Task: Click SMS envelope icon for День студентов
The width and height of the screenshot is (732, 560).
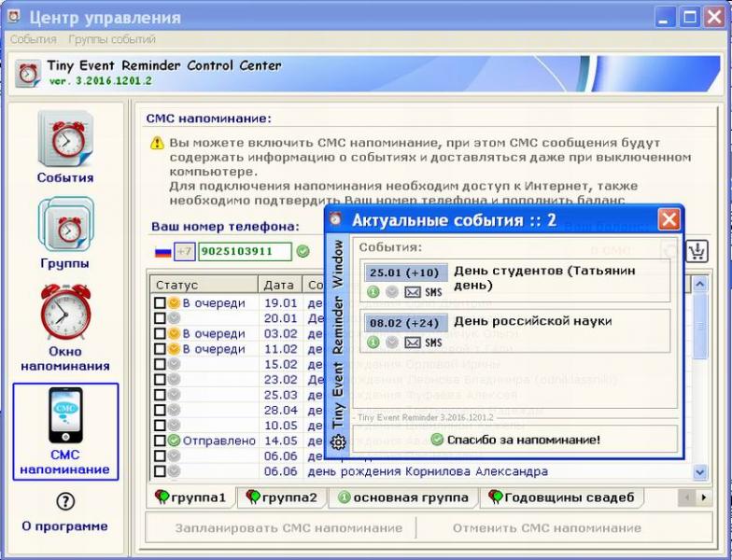Action: (x=413, y=292)
